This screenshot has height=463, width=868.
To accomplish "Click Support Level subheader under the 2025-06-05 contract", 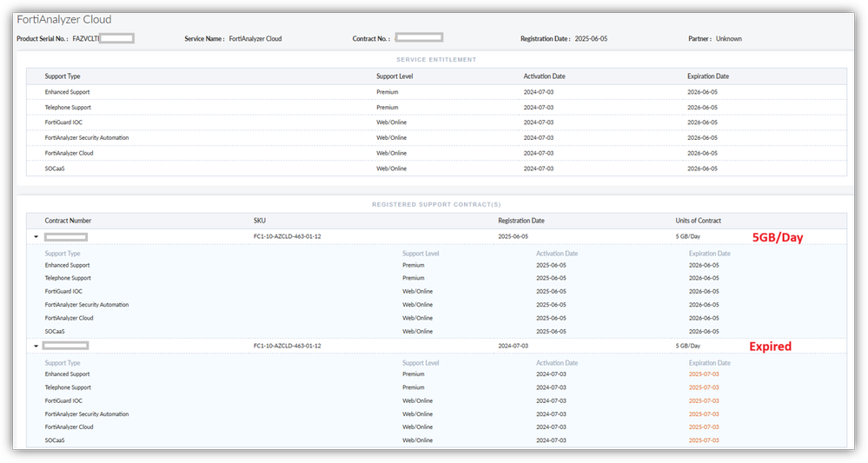I will point(421,254).
